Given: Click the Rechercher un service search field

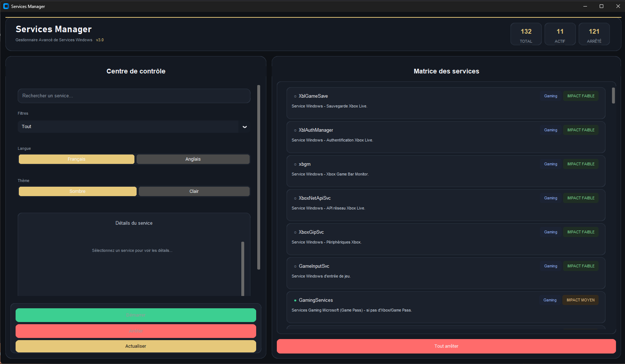Looking at the screenshot, I should click(x=134, y=96).
